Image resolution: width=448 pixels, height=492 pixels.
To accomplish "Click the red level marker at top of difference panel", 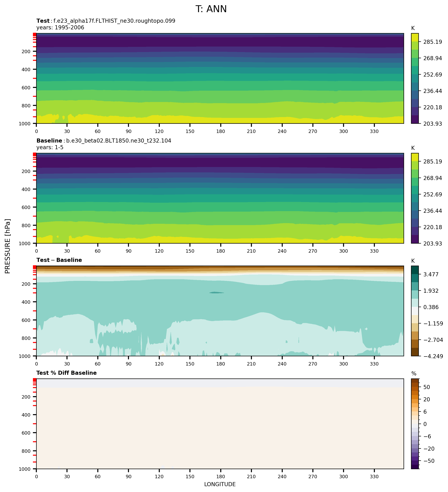I will [35, 267].
